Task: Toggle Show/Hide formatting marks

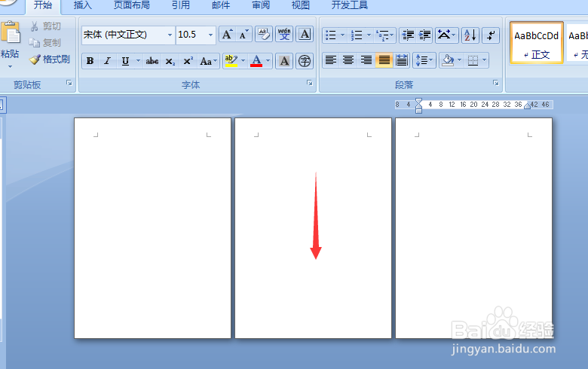Action: (491, 35)
